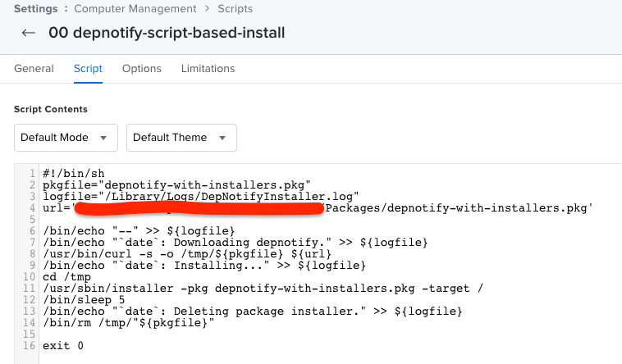Viewport: 622px width, 364px height.
Task: Select the Script tab
Action: pyautogui.click(x=88, y=69)
